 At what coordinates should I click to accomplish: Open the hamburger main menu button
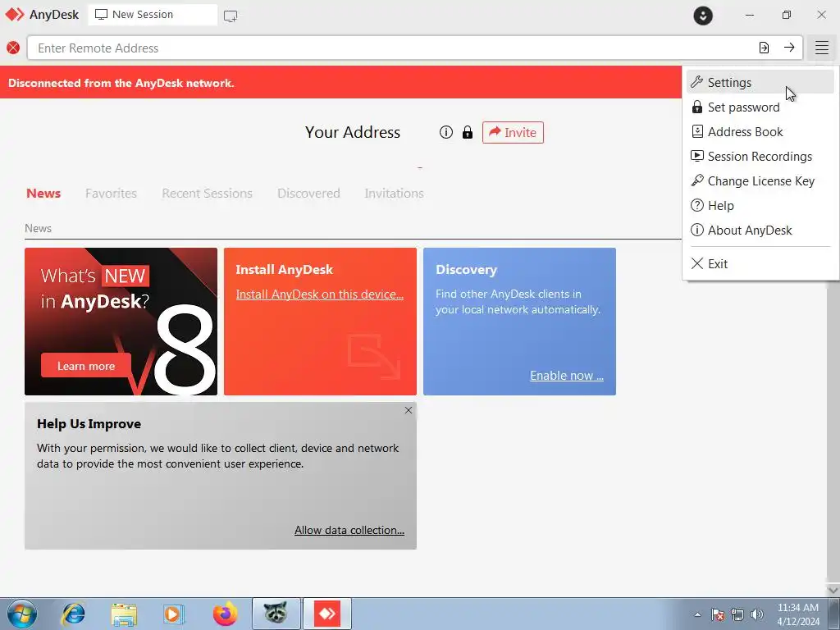click(x=821, y=48)
